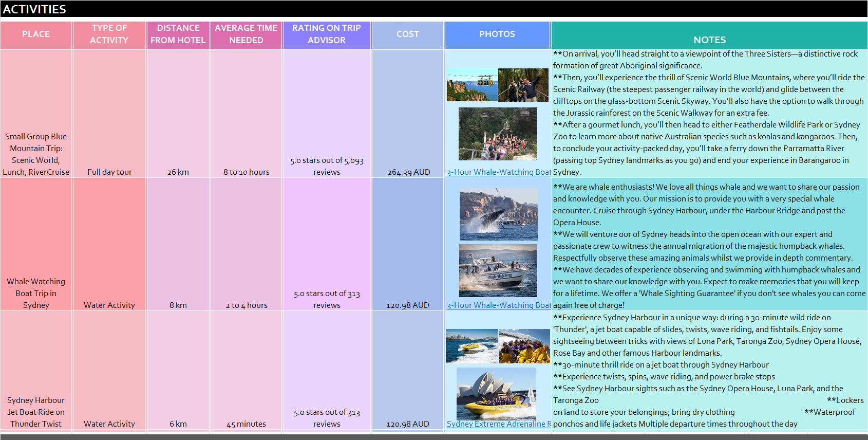Click the '8 to 10 hours' cell
This screenshot has width=868, height=440.
click(x=246, y=114)
